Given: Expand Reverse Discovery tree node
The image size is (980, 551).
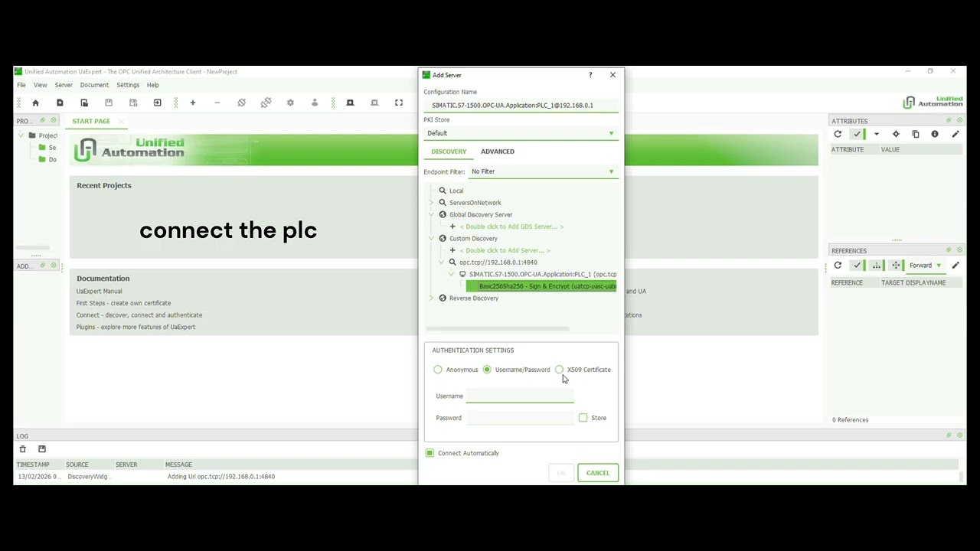Looking at the screenshot, I should [431, 298].
